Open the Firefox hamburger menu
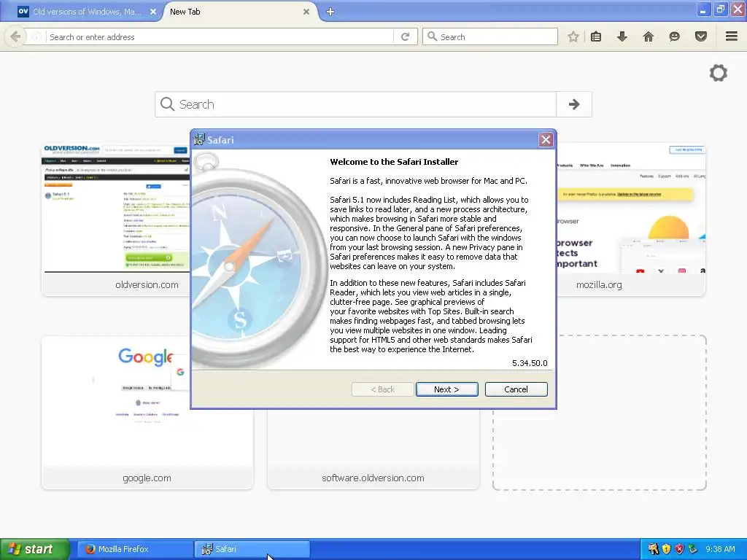This screenshot has width=747, height=560. [x=732, y=36]
